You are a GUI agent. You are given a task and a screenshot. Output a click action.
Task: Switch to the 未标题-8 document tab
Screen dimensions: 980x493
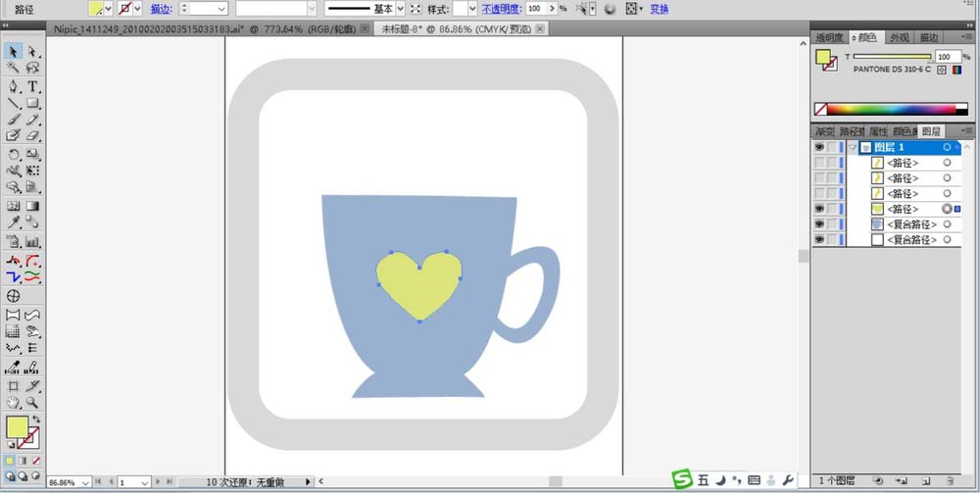(x=461, y=28)
